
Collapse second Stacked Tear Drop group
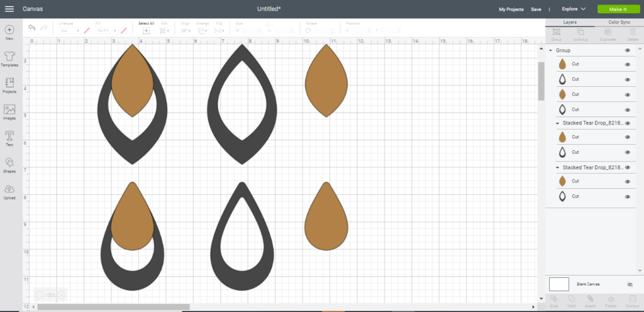pyautogui.click(x=557, y=167)
